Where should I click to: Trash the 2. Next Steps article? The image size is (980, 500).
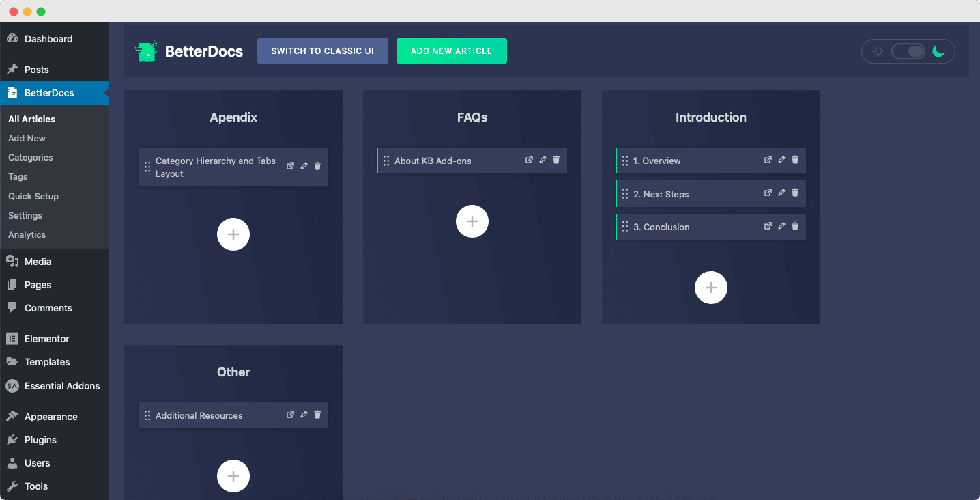[795, 193]
